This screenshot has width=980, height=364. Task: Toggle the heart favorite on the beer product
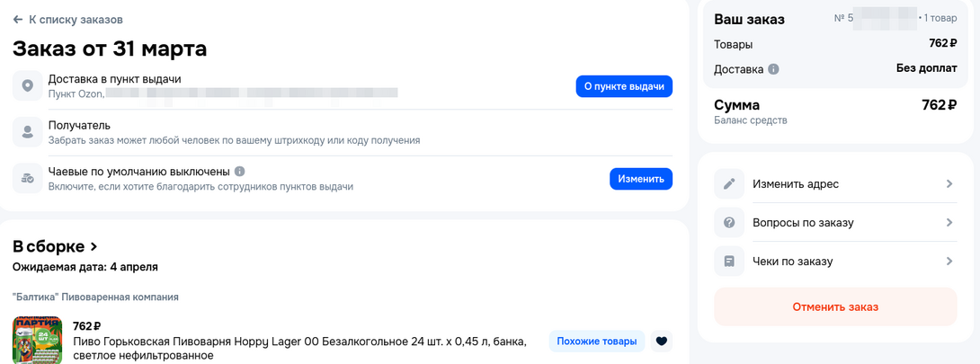662,342
